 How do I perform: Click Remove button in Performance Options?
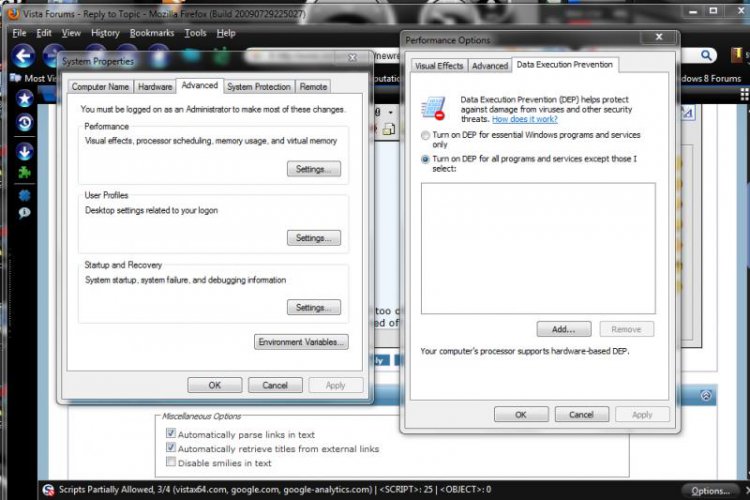626,329
